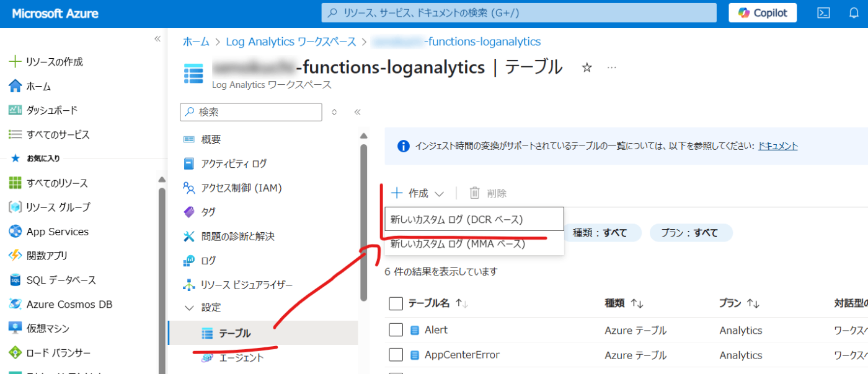Open Cloud Shell icon in the header

tap(823, 13)
